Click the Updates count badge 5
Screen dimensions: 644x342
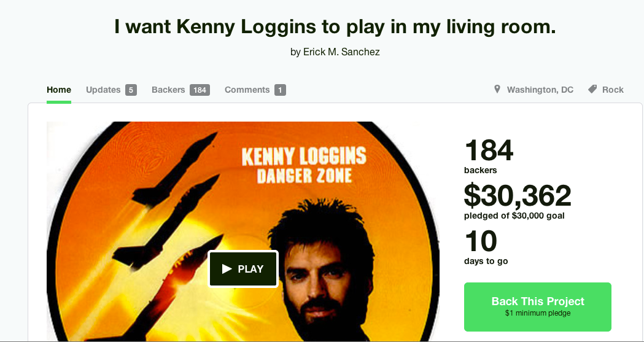pyautogui.click(x=131, y=90)
